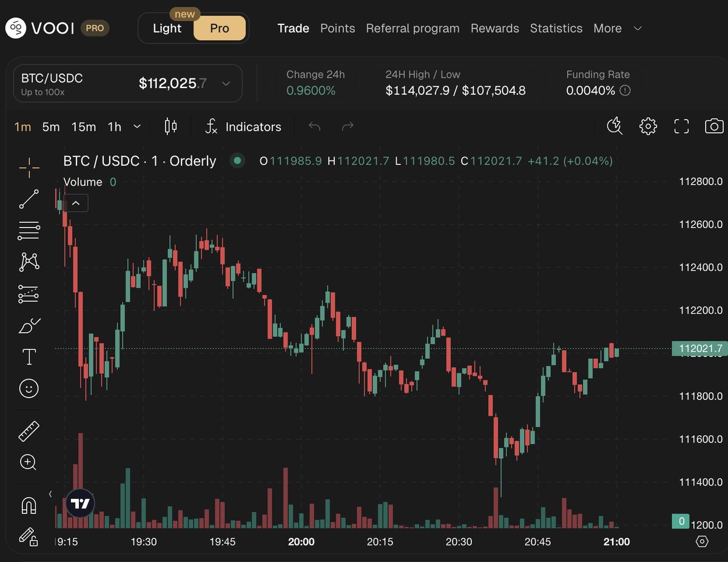This screenshot has height=562, width=728.
Task: Open the long position forecasting tool
Action: (29, 294)
